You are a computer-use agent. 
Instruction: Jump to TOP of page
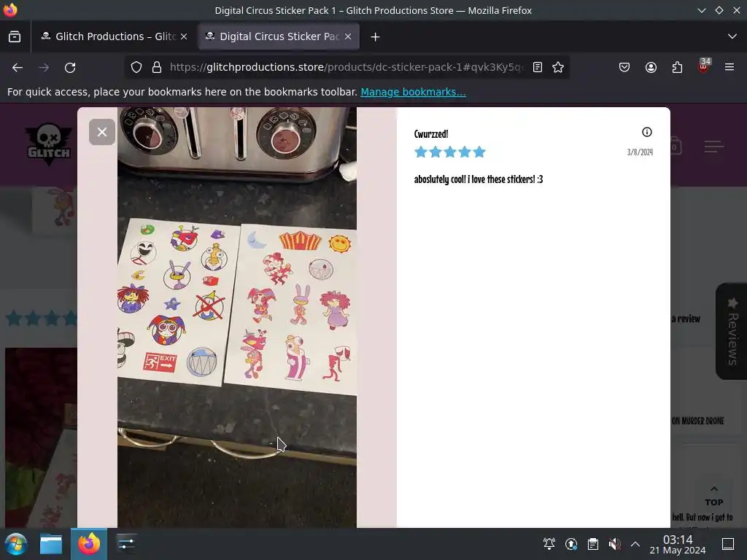pyautogui.click(x=713, y=496)
